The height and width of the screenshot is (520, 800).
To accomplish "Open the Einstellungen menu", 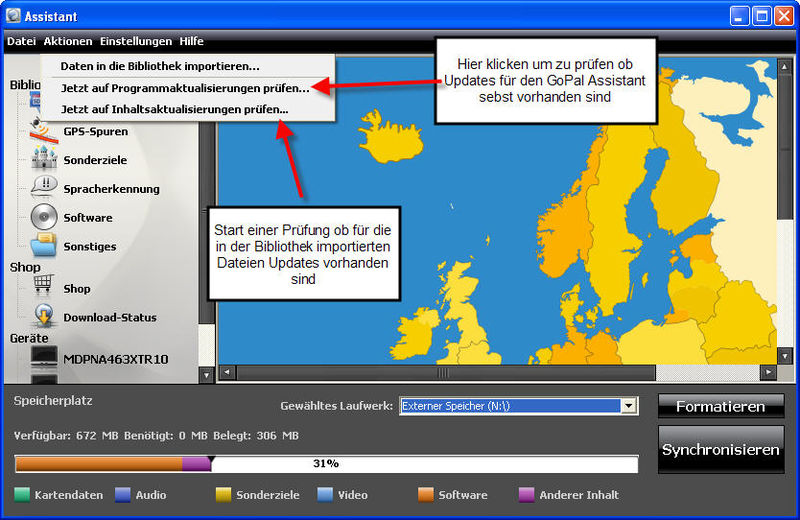I will point(135,41).
